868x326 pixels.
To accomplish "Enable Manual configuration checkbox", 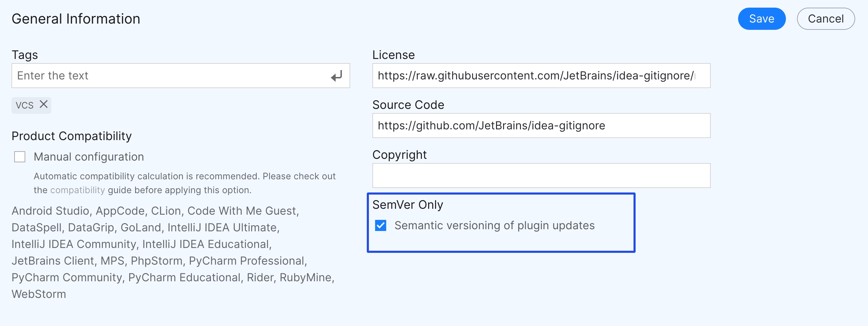I will pos(20,157).
